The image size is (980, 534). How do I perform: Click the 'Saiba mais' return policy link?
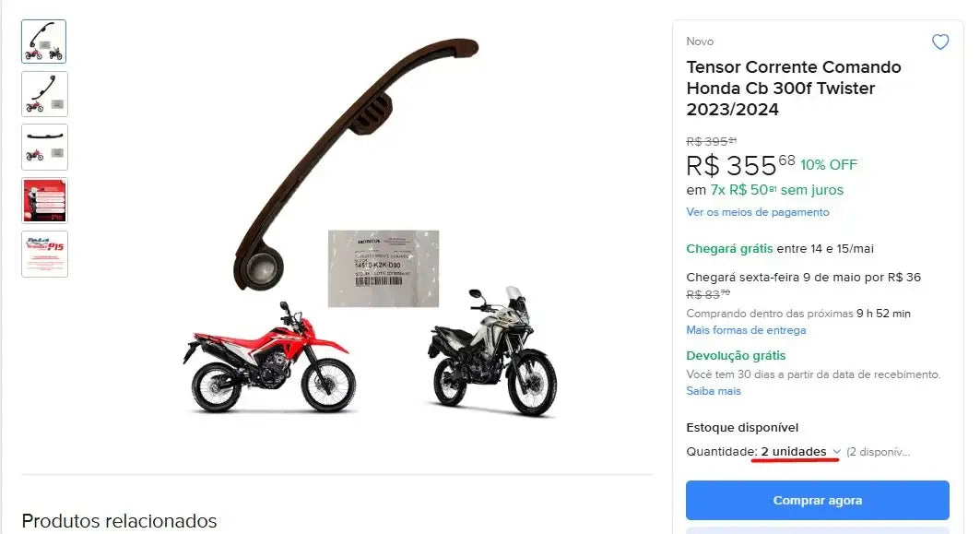point(714,391)
